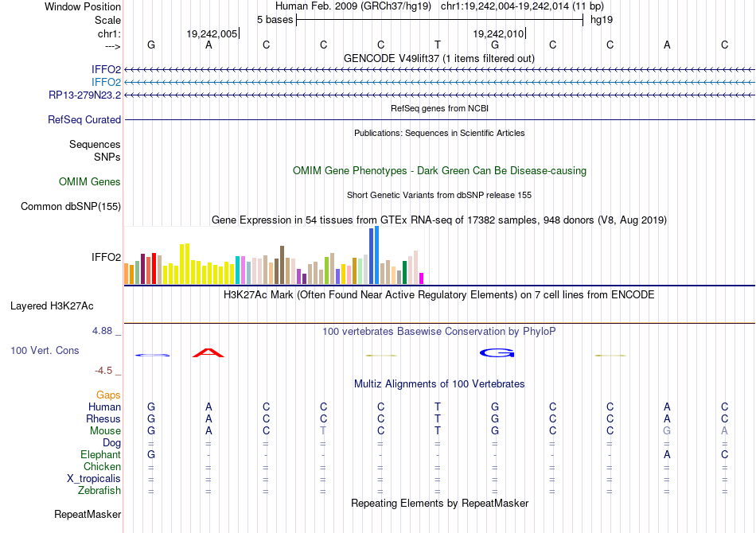The height and width of the screenshot is (533, 756).
Task: Click the dark green bar in GTEx chart
Action: click(x=405, y=272)
